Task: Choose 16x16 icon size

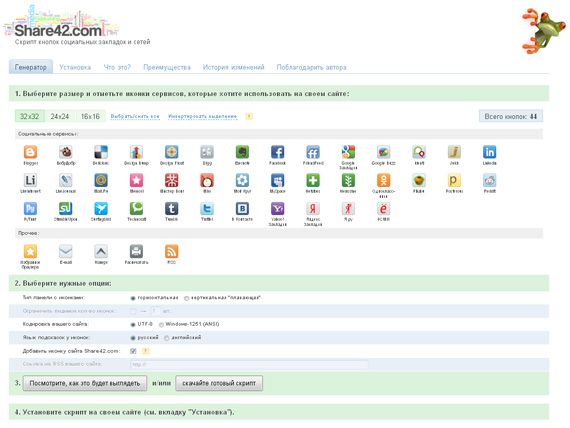Action: tap(90, 116)
